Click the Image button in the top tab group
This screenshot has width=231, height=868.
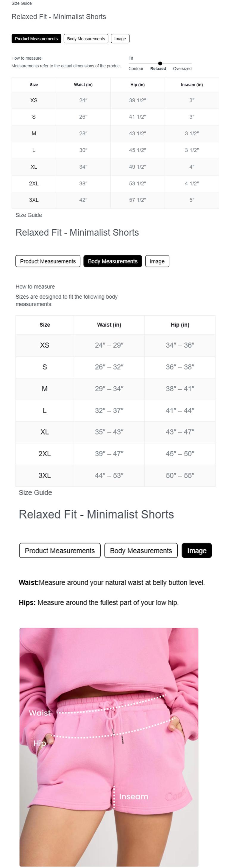(x=120, y=38)
